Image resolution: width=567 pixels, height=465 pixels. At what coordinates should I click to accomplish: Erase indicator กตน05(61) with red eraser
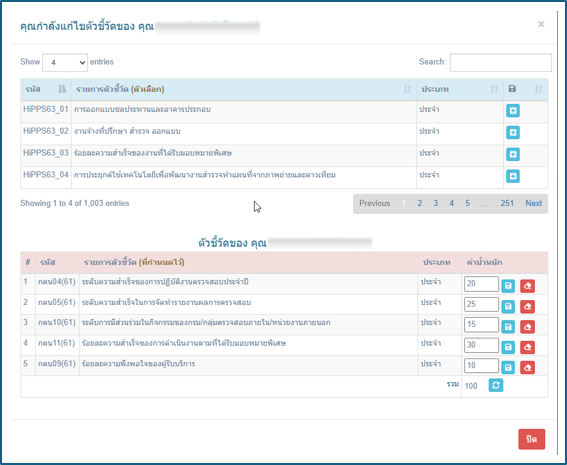click(x=527, y=306)
